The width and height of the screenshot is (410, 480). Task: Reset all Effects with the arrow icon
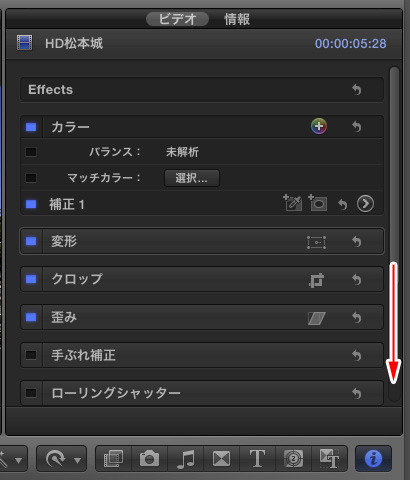pyautogui.click(x=357, y=89)
